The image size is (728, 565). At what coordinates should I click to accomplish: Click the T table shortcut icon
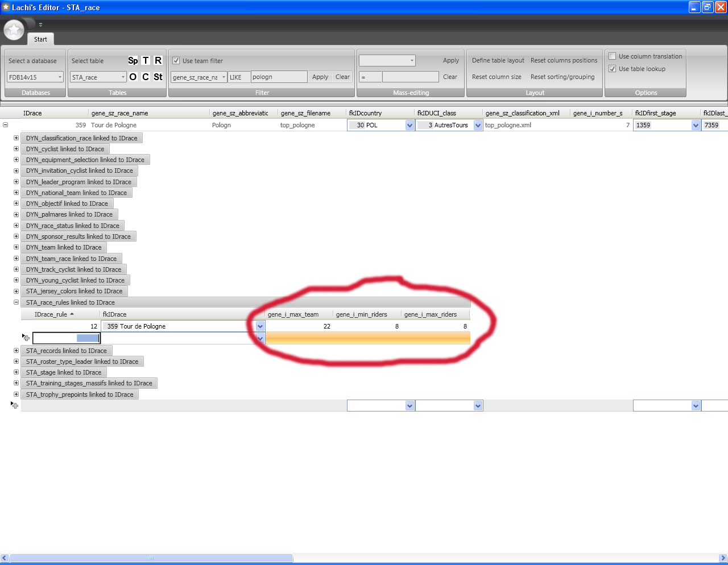[x=146, y=61]
